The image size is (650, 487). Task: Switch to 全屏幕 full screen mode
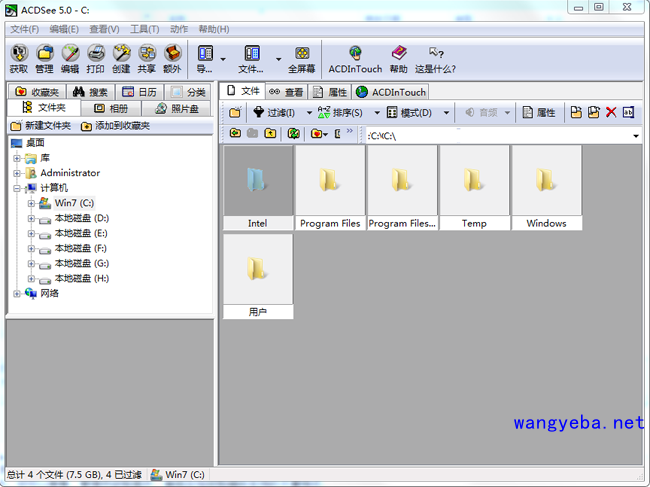[301, 58]
